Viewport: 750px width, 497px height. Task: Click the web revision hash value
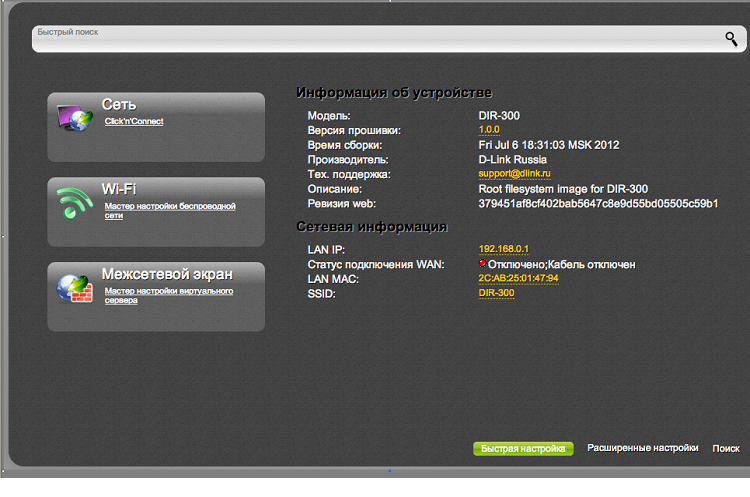(x=598, y=204)
